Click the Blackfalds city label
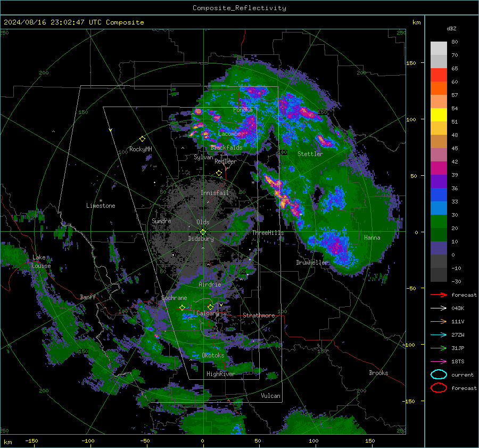The image size is (479, 448). [226, 148]
